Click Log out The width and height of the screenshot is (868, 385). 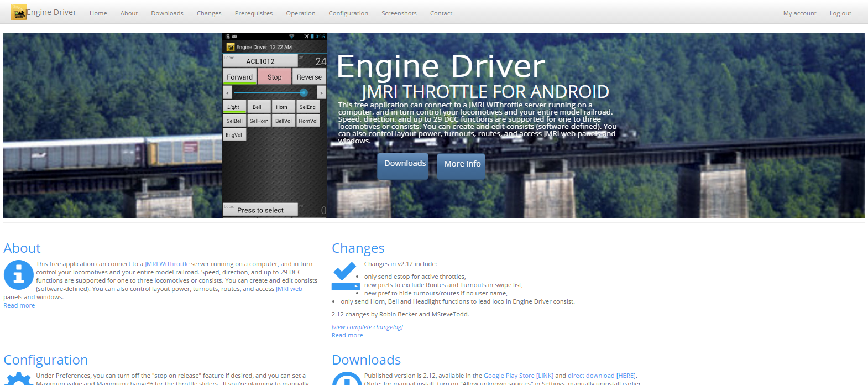pos(840,13)
